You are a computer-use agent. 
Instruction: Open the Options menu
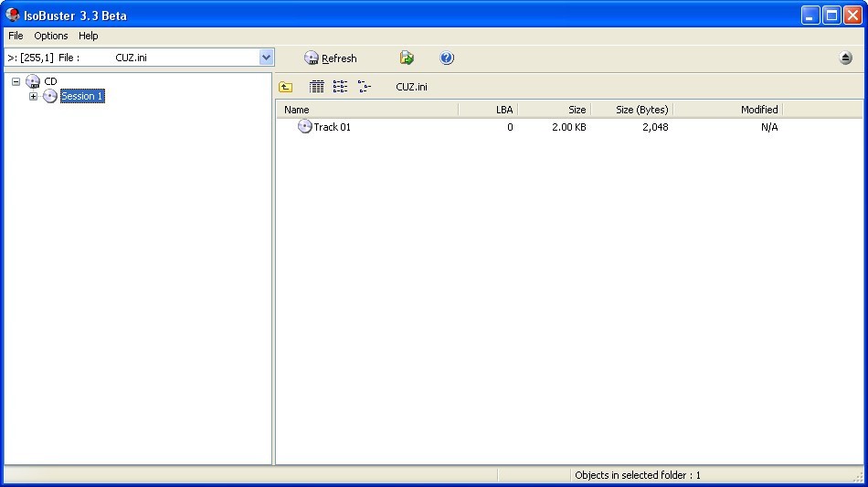click(x=51, y=36)
